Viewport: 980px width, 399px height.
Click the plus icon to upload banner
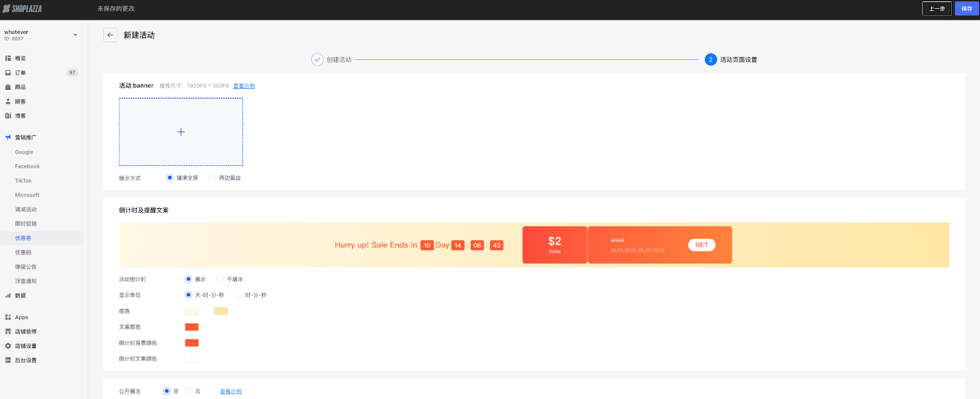[181, 132]
